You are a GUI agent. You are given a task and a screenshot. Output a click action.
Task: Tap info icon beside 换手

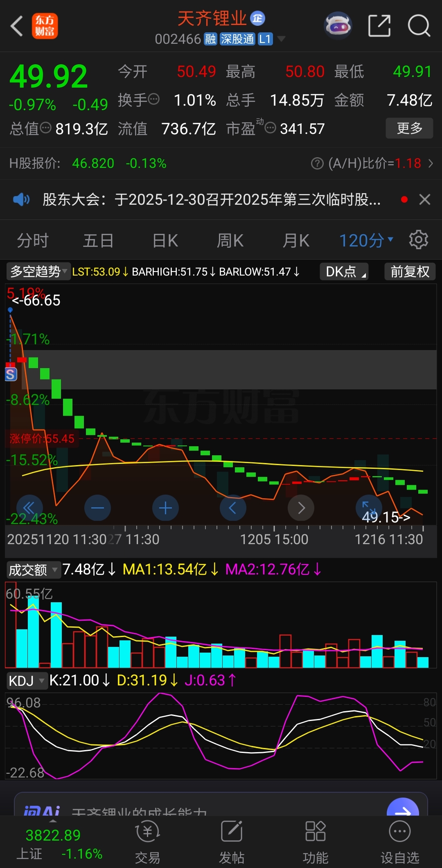click(154, 99)
